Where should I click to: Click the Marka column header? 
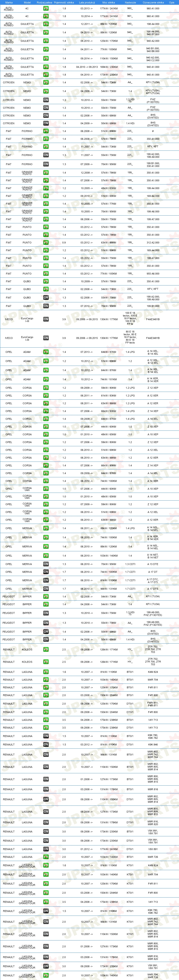coord(9,2)
